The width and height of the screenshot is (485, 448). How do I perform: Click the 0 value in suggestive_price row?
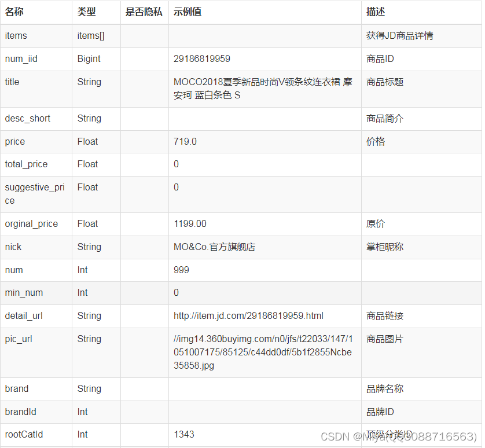click(x=176, y=188)
